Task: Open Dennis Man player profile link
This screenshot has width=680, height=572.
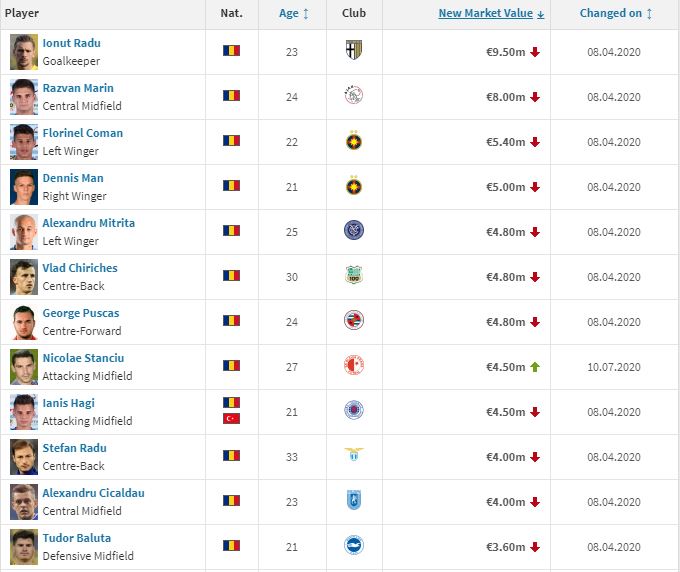Action: pos(73,178)
